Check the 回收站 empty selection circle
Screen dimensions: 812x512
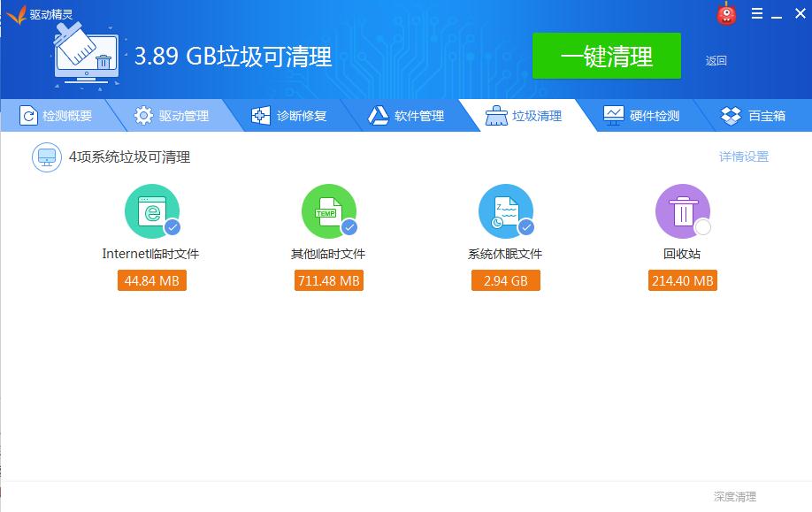point(702,226)
